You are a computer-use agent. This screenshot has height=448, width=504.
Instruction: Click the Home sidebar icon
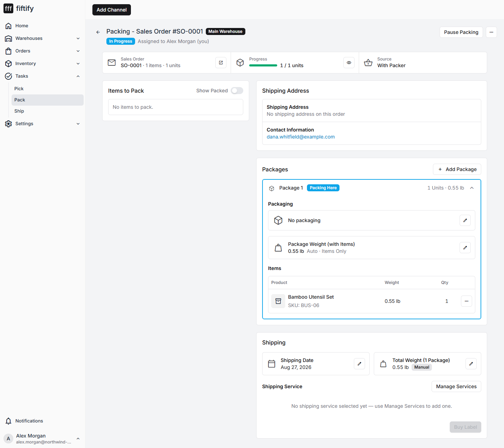[x=8, y=26]
